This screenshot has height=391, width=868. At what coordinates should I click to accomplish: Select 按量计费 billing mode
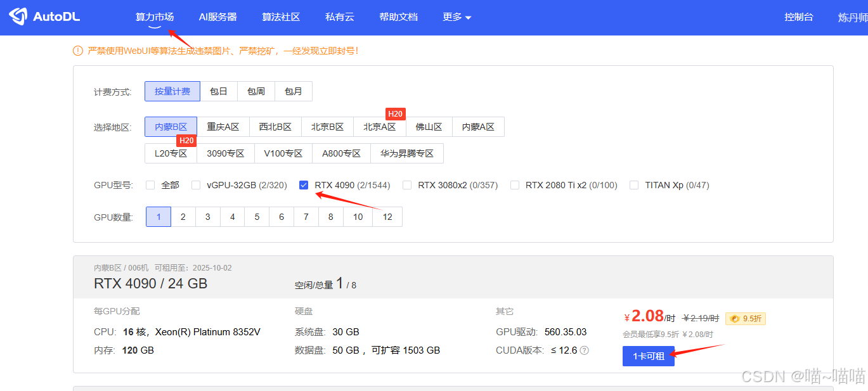[x=172, y=91]
